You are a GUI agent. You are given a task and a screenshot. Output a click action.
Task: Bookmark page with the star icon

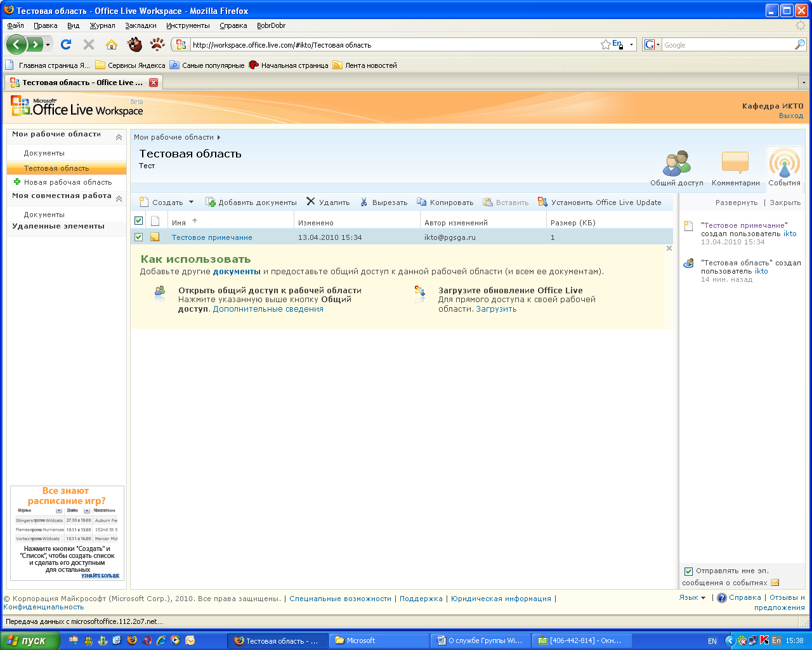click(606, 44)
